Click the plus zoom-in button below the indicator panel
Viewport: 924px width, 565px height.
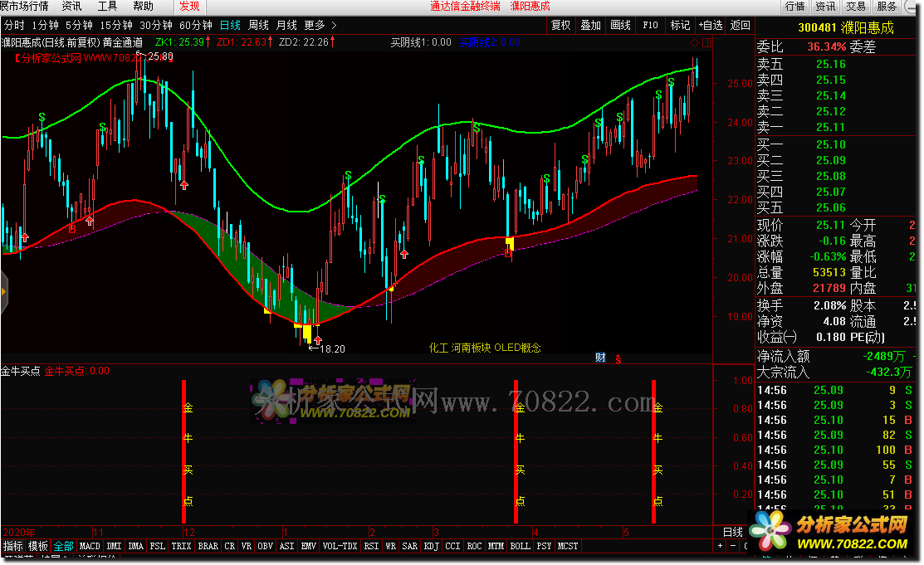tap(720, 546)
